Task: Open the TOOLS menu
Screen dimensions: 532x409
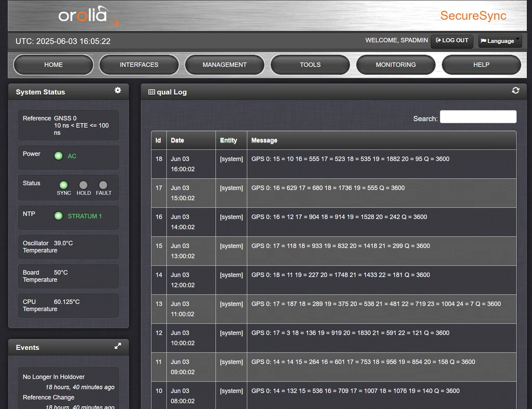Action: tap(310, 64)
